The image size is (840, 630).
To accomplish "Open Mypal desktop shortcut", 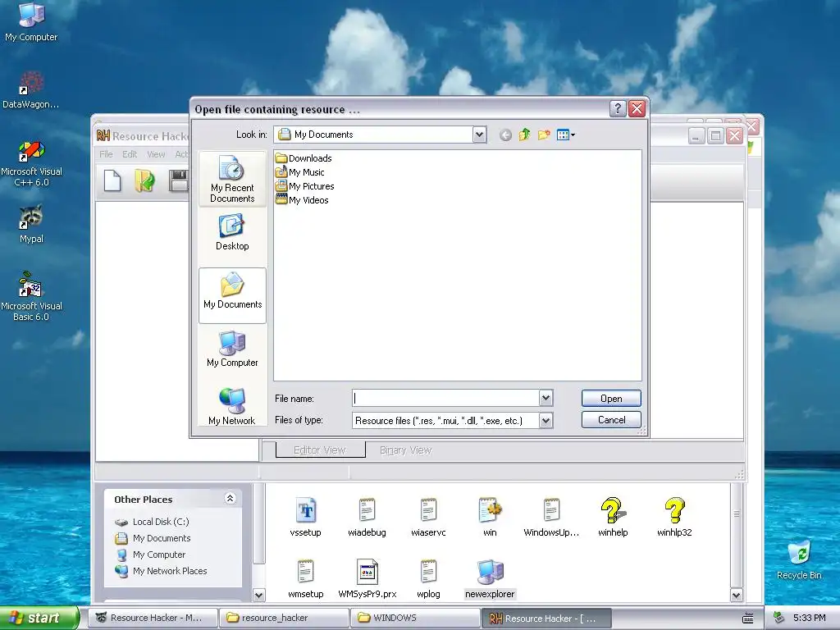I will coord(31,224).
